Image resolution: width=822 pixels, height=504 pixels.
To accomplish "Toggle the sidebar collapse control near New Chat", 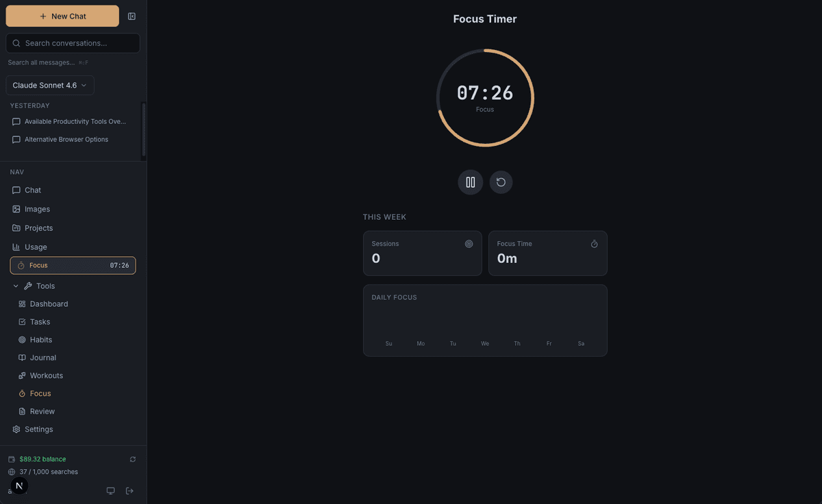I will click(132, 16).
